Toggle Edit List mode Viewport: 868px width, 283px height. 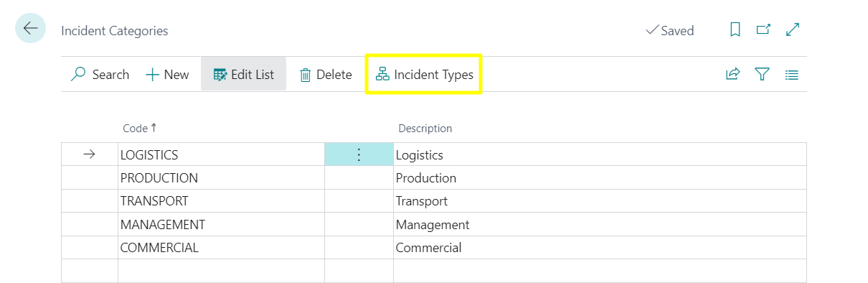[x=243, y=75]
